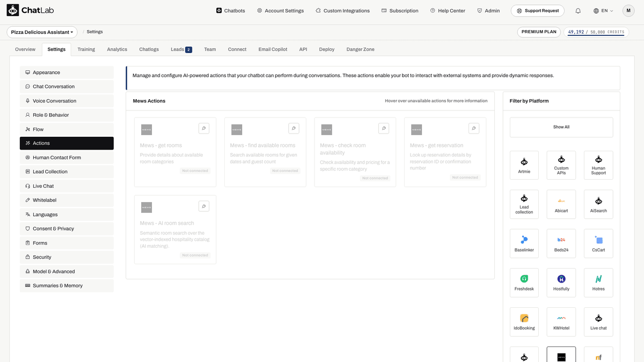Open Account Settings in top navigation
Screen dimensions: 644x362
tap(280, 11)
